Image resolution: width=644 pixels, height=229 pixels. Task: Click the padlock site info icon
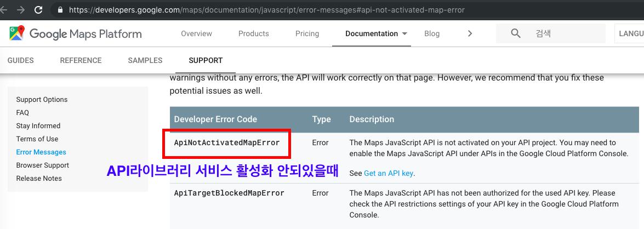pyautogui.click(x=61, y=9)
